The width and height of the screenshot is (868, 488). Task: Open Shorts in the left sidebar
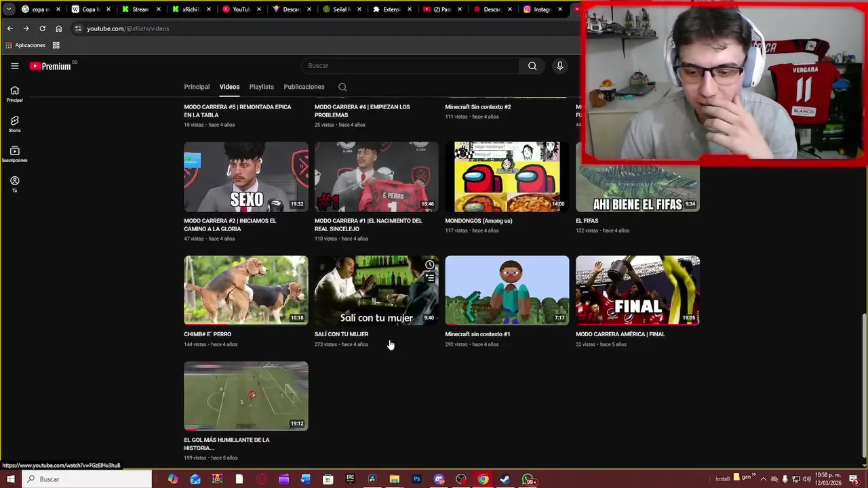click(14, 124)
